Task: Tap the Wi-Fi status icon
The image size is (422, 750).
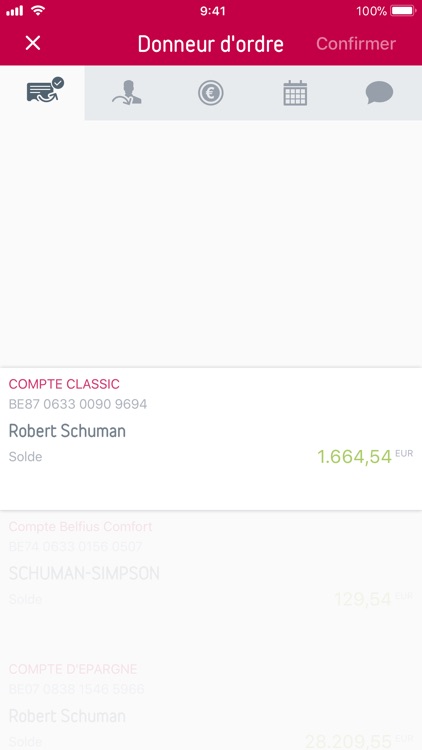Action: point(37,11)
